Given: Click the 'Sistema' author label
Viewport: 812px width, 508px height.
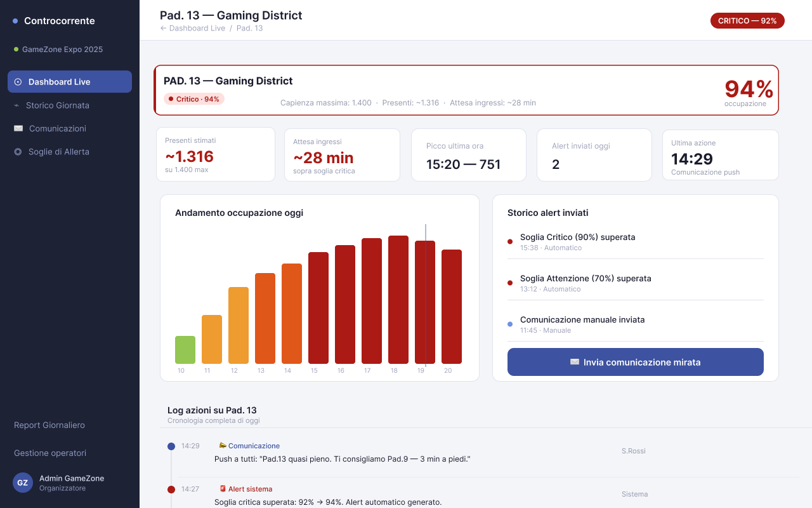Looking at the screenshot, I should (x=635, y=494).
